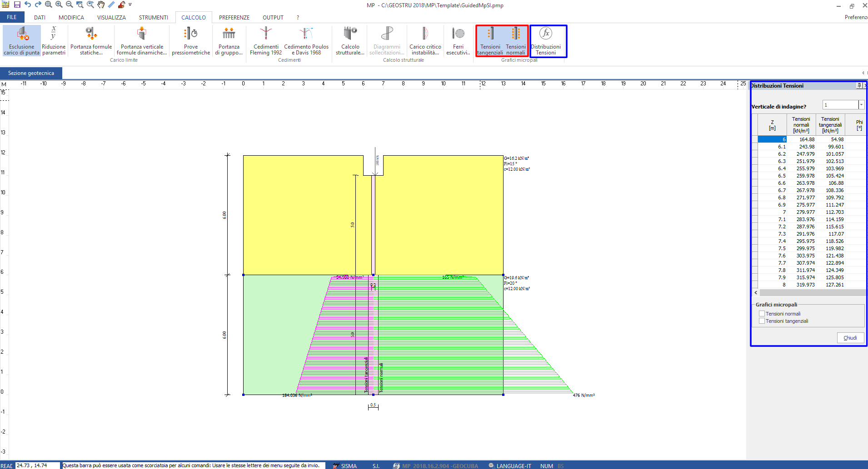
Task: Open the FILE menu
Action: (12, 17)
